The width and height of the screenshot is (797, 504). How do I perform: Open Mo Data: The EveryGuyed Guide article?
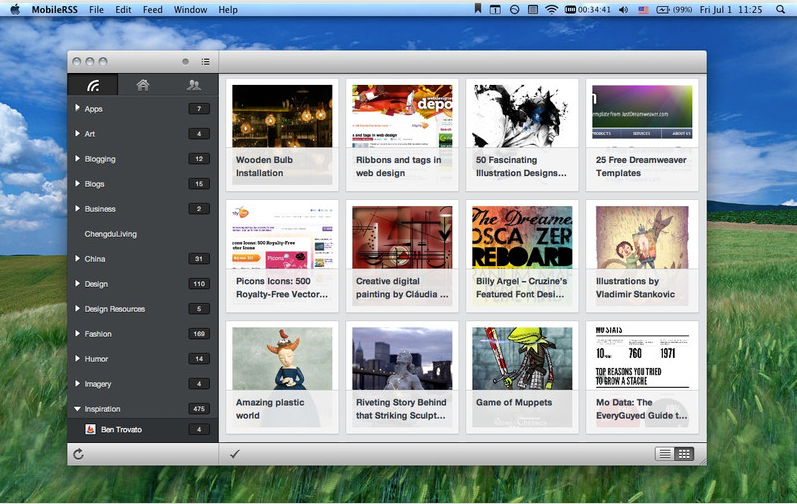tap(642, 377)
